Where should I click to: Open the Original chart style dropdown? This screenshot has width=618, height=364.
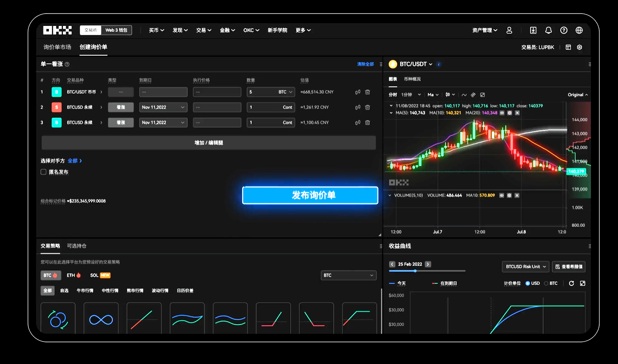pyautogui.click(x=578, y=95)
